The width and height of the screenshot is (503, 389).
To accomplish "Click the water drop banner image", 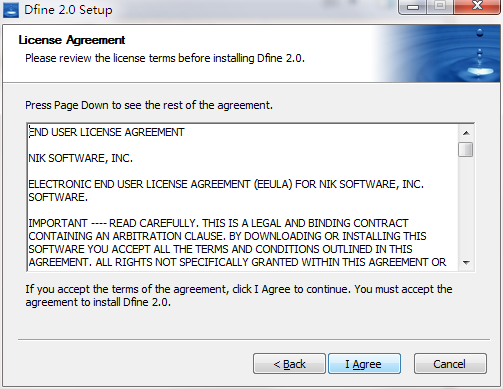I will click(x=439, y=53).
